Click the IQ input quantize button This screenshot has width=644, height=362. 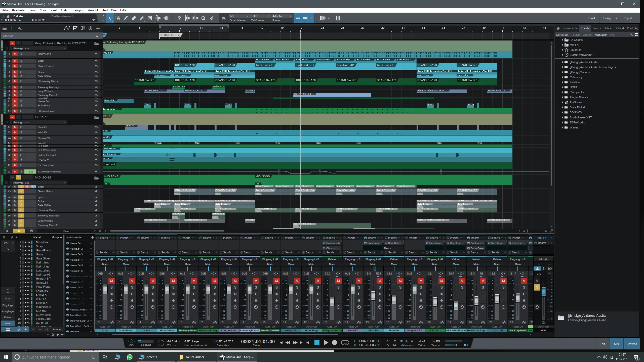(x=223, y=18)
